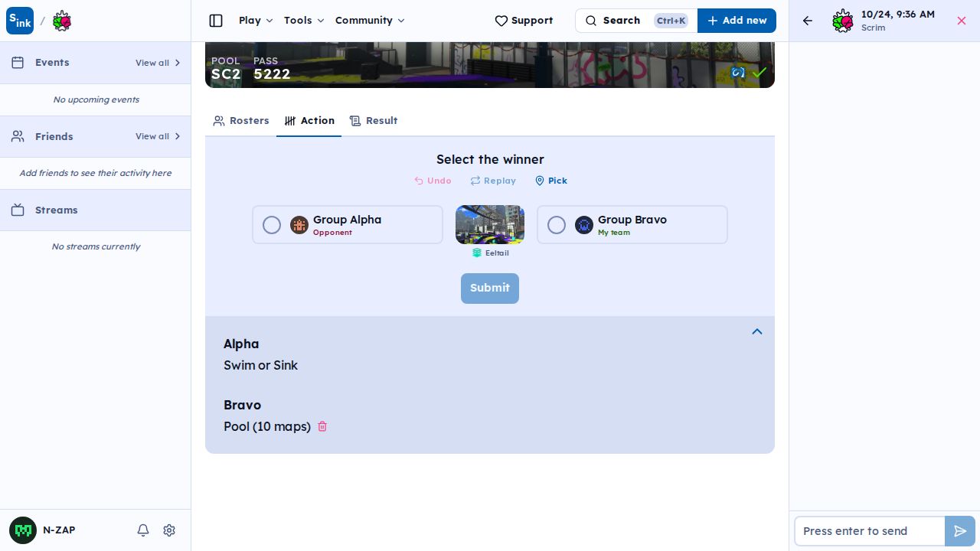Click the Group Alpha team avatar
This screenshot has height=551, width=980.
coord(299,225)
